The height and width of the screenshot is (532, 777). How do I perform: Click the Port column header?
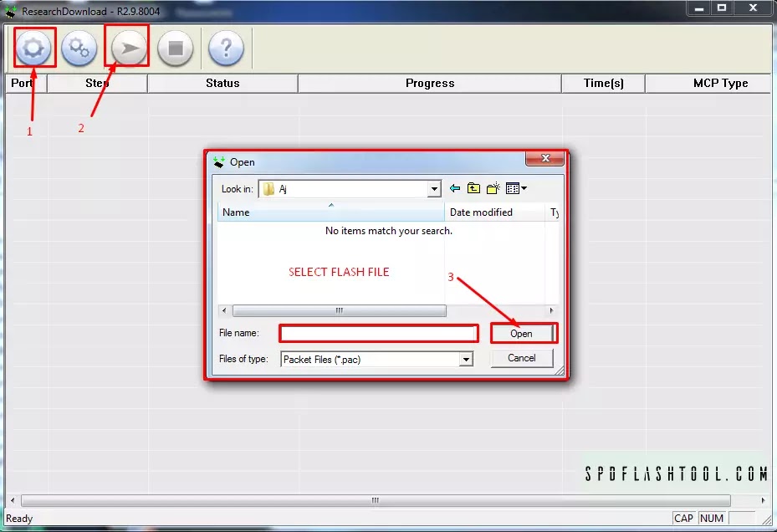tap(26, 84)
